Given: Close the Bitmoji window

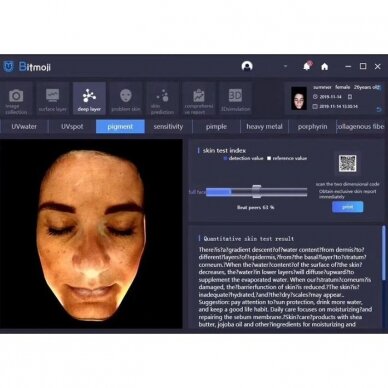Looking at the screenshot, I should point(378,67).
